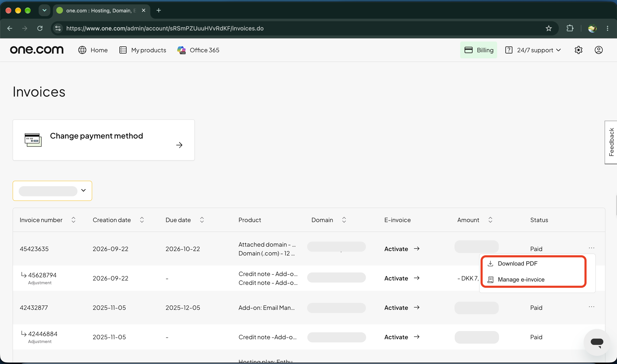
Task: Open more options for invoice 42432877
Action: pos(591,307)
